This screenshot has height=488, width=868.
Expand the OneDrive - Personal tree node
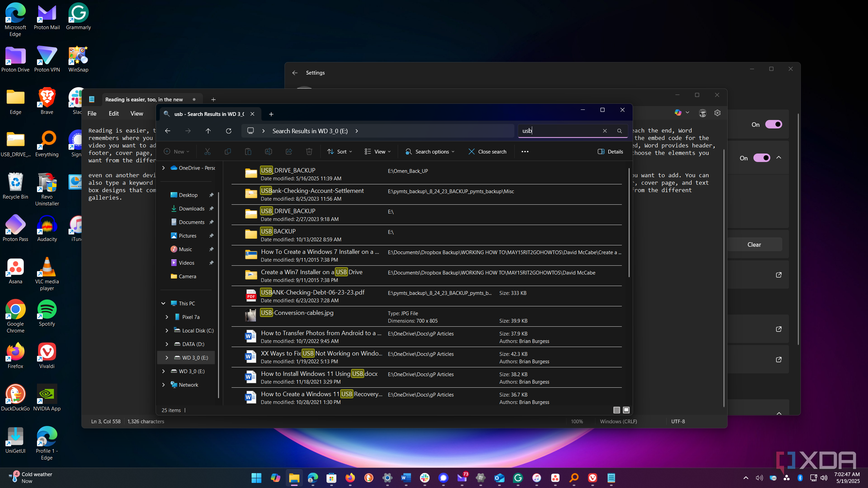pos(163,168)
